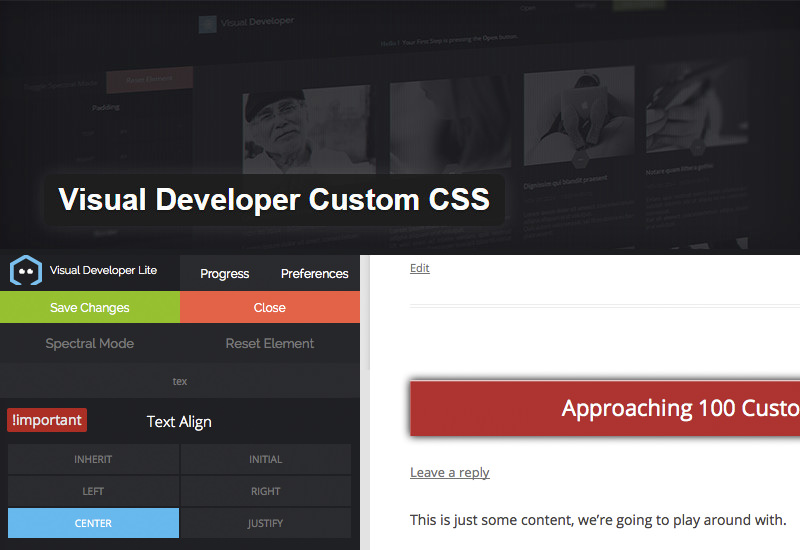Click the property search field containing 'tex'
Viewport: 800px width, 550px height.
(180, 381)
